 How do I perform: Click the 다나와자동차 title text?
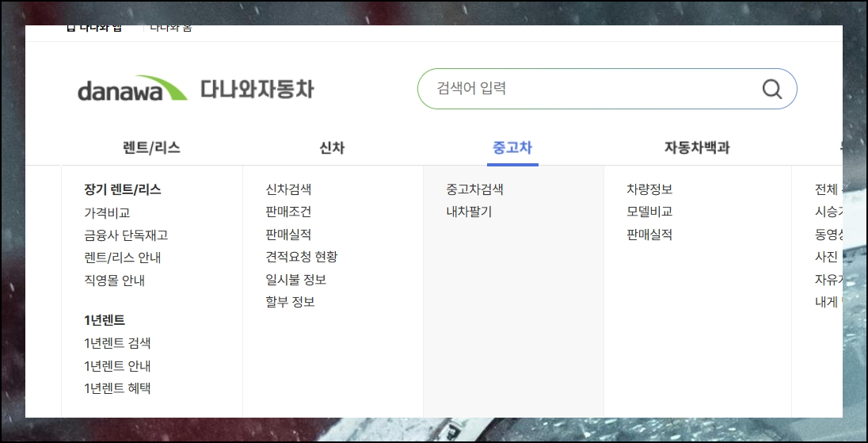[x=257, y=89]
